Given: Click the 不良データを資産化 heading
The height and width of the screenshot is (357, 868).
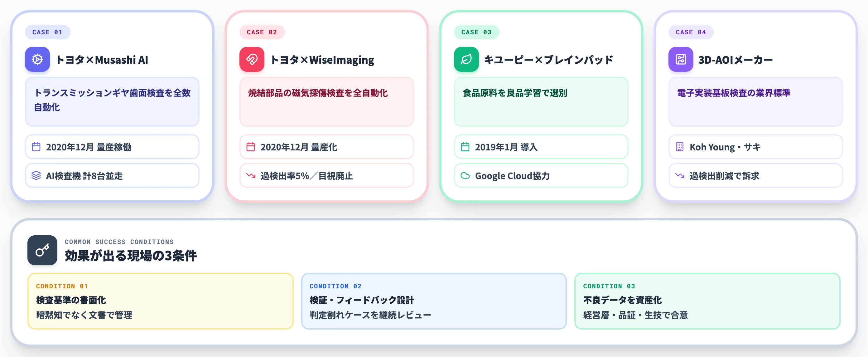Looking at the screenshot, I should click(x=622, y=300).
